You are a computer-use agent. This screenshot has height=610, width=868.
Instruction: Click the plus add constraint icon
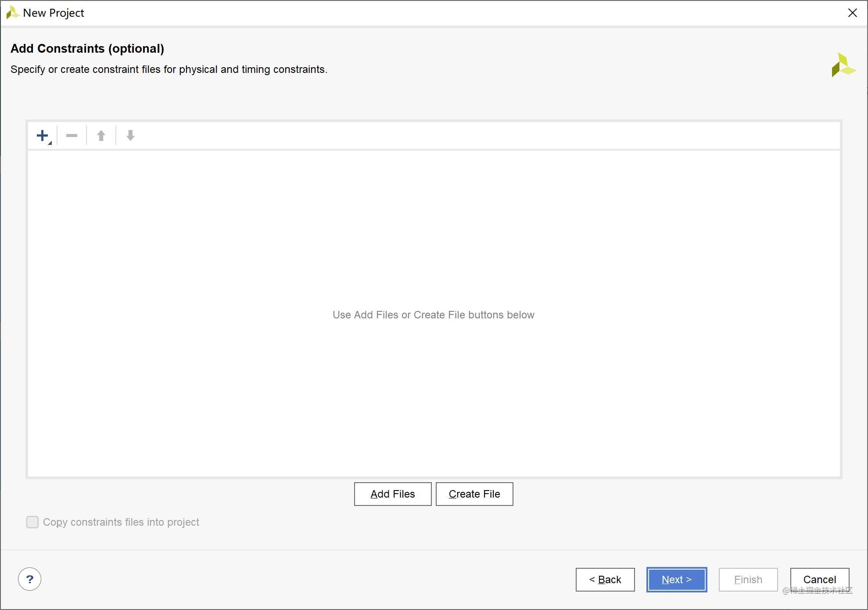pos(42,135)
